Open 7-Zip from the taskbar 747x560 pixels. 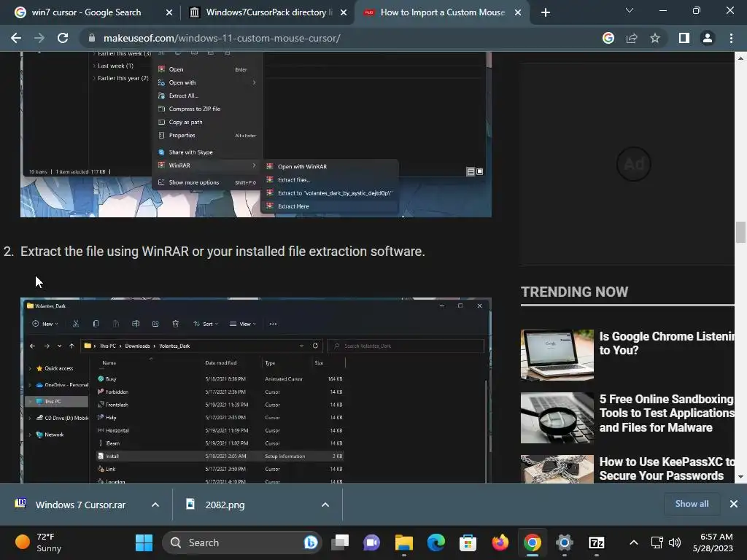[597, 542]
